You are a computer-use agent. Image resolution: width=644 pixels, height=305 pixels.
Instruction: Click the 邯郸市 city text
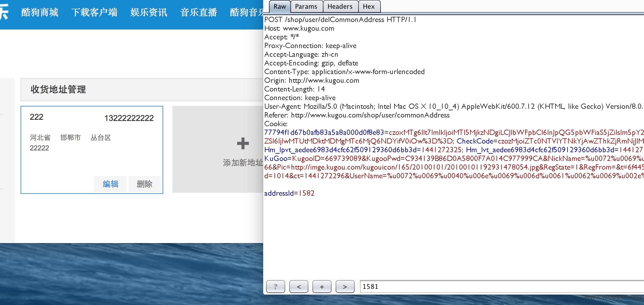point(70,137)
